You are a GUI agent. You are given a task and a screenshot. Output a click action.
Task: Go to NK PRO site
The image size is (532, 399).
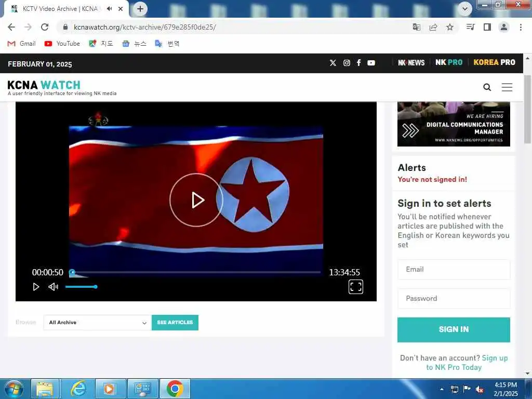[449, 62]
